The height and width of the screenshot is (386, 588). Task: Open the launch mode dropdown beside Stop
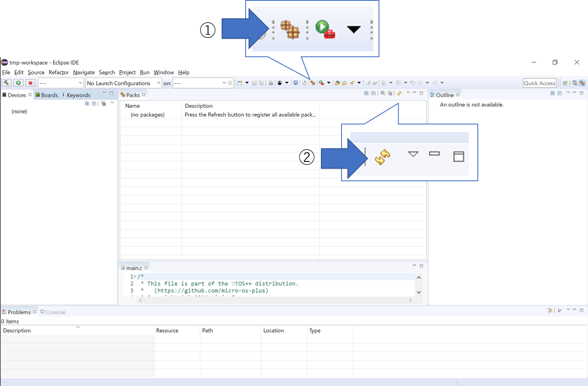pos(61,83)
